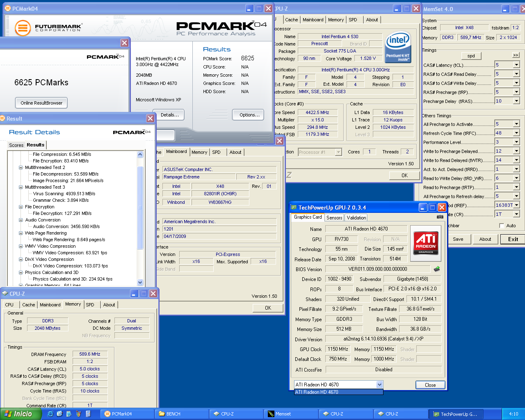Open the Performance Level dropdown in MemSet
The width and height of the screenshot is (525, 420).
click(516, 142)
